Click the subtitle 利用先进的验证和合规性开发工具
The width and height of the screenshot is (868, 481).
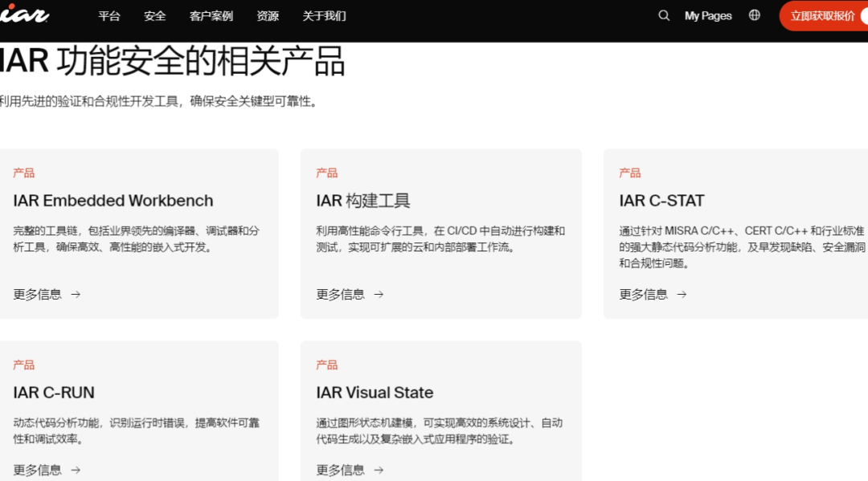click(x=159, y=102)
